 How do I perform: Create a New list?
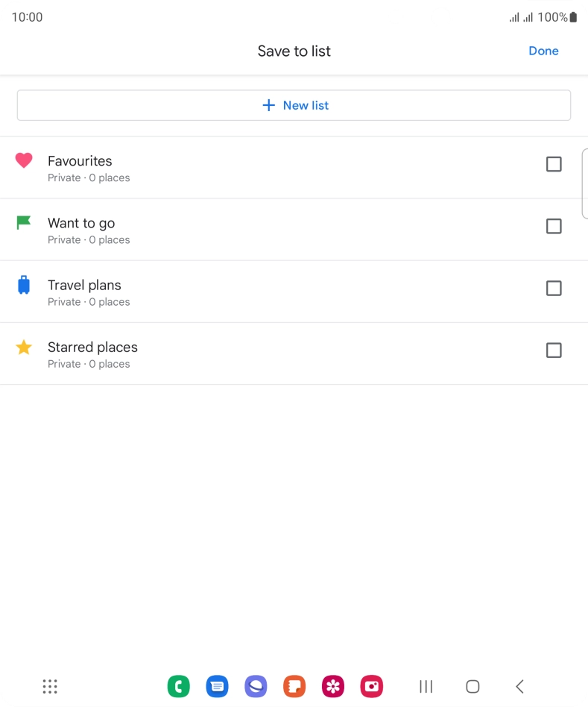point(294,105)
